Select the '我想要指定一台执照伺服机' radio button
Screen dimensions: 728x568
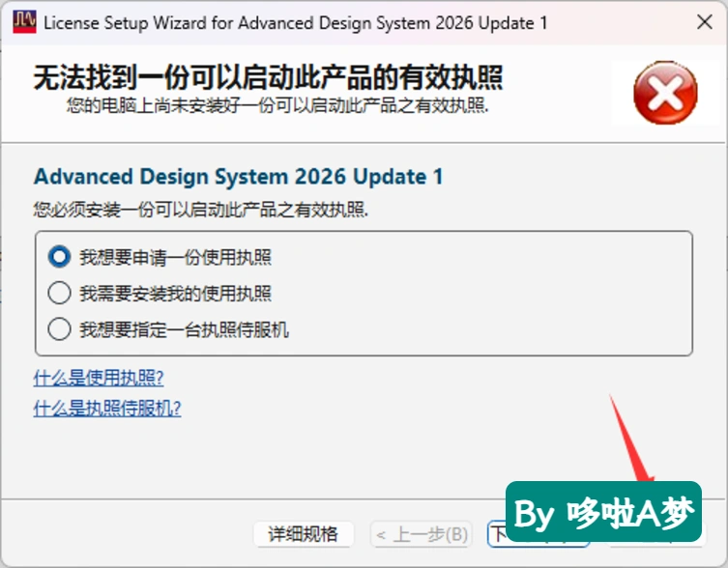59,329
